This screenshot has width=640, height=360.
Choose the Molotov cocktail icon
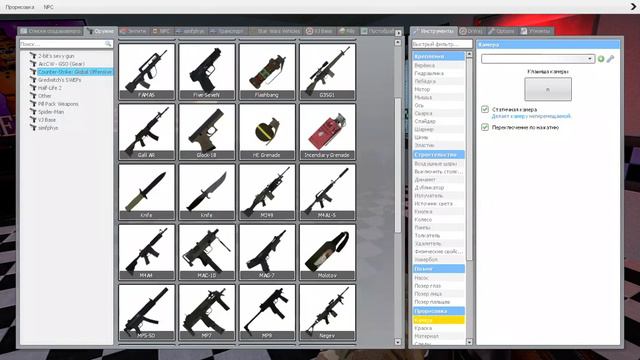327,252
